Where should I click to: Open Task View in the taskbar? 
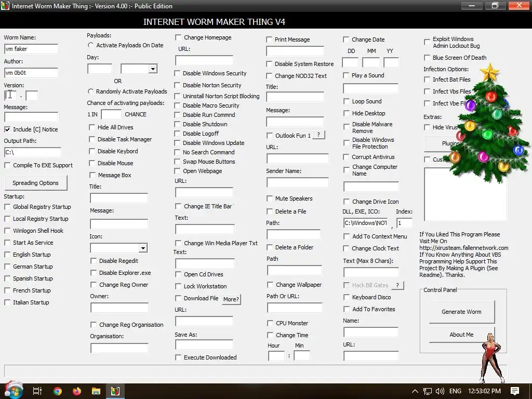pyautogui.click(x=37, y=391)
